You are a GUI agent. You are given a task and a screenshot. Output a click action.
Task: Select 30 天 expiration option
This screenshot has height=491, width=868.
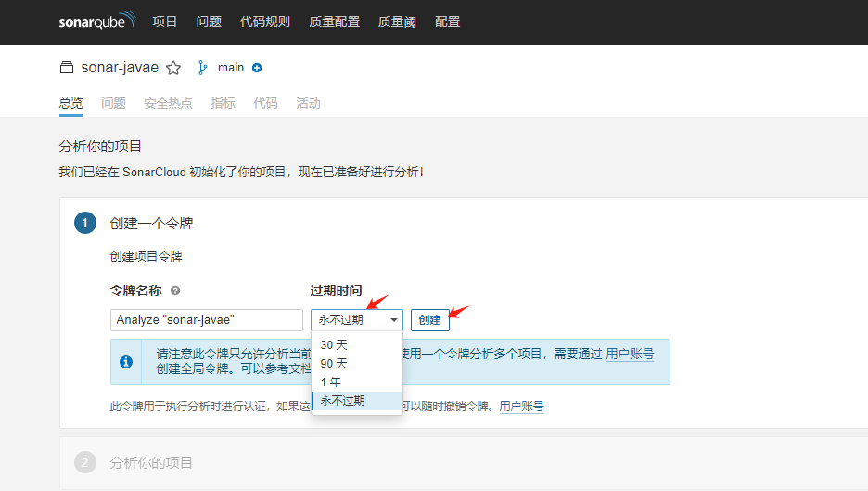point(357,344)
